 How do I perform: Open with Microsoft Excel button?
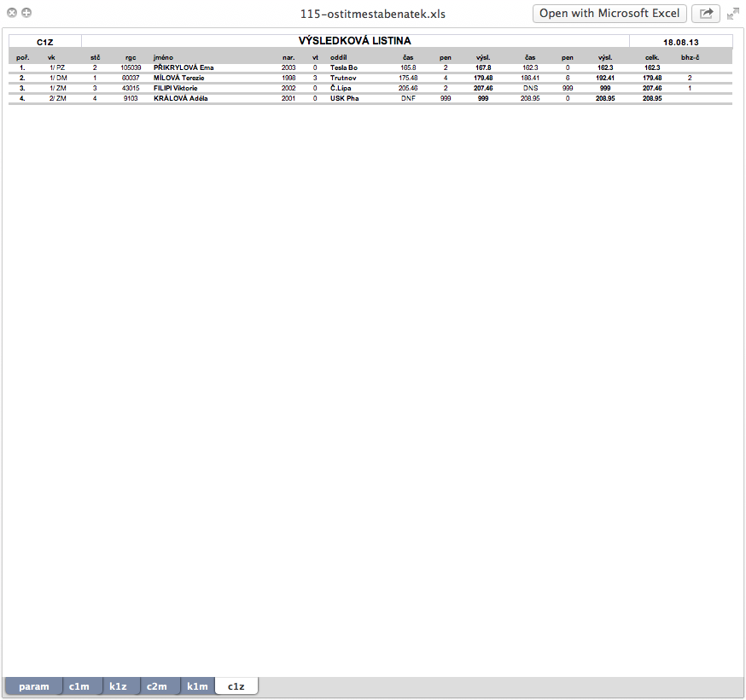click(x=609, y=14)
